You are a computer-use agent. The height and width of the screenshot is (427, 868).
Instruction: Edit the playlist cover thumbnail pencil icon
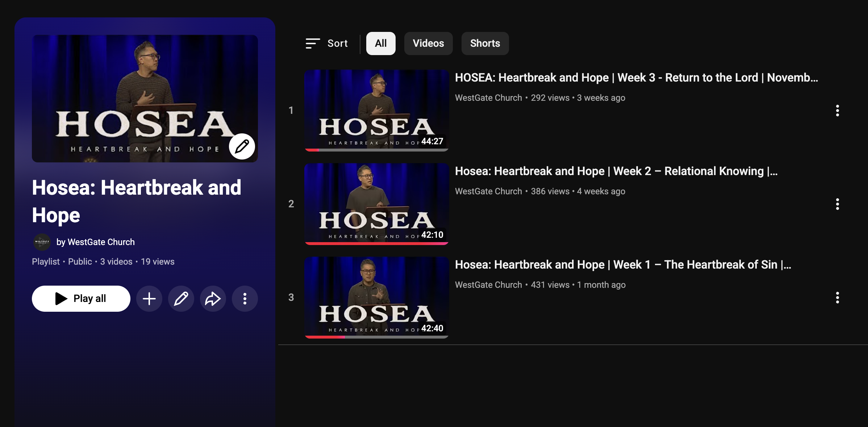242,146
